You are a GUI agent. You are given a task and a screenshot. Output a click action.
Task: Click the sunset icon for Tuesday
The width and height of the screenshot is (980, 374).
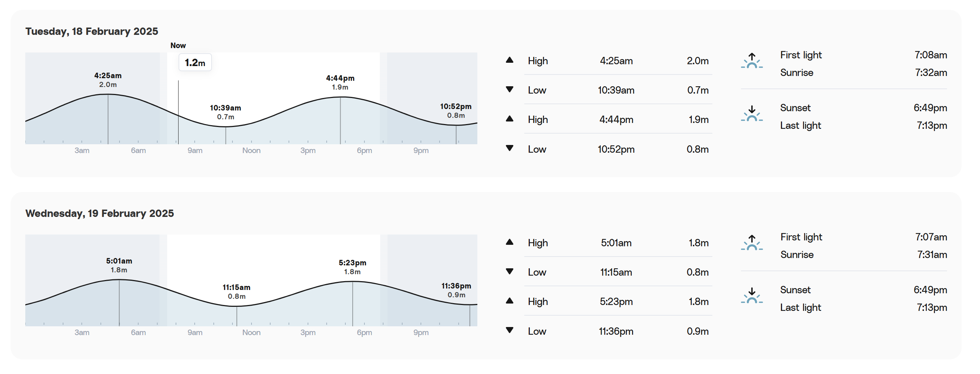coord(751,114)
